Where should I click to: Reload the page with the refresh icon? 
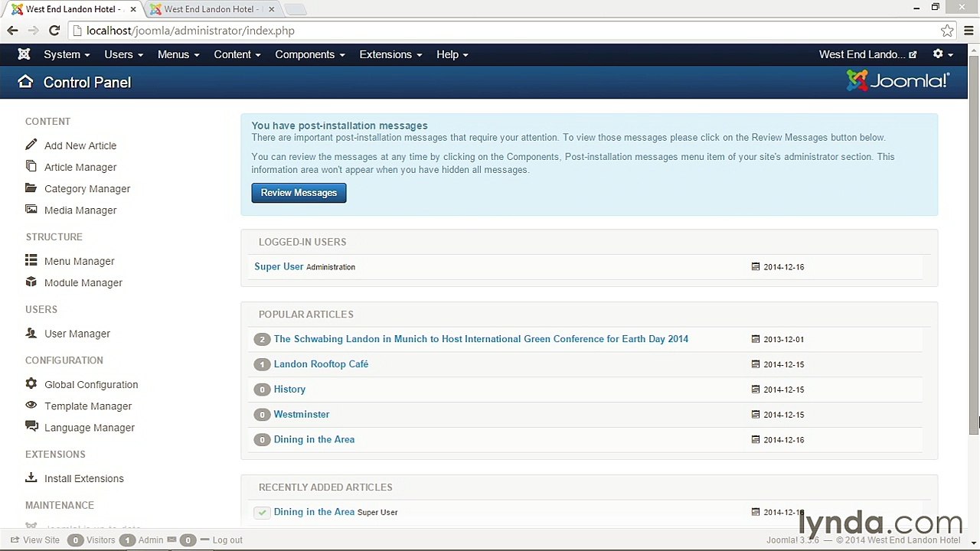click(x=54, y=31)
